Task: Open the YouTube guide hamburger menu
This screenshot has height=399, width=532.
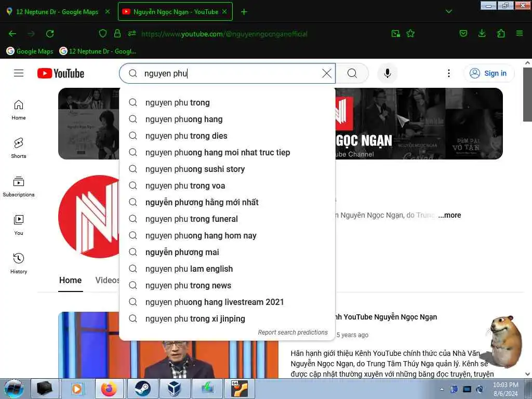Action: click(19, 73)
